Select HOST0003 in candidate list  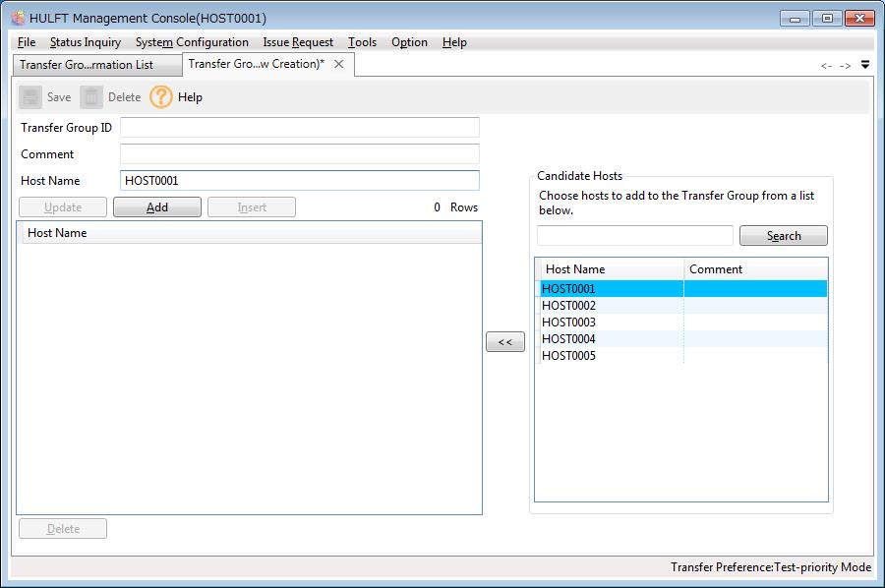pyautogui.click(x=681, y=323)
